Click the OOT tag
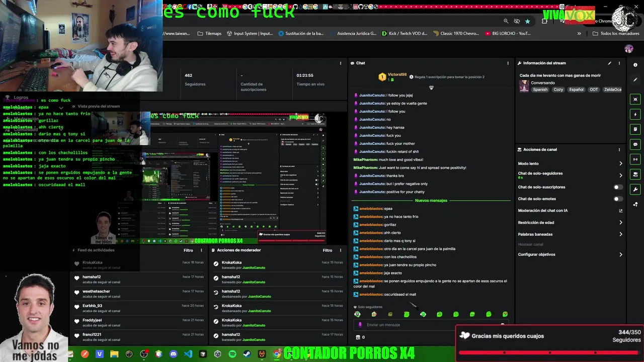This screenshot has height=362, width=644. [x=594, y=89]
